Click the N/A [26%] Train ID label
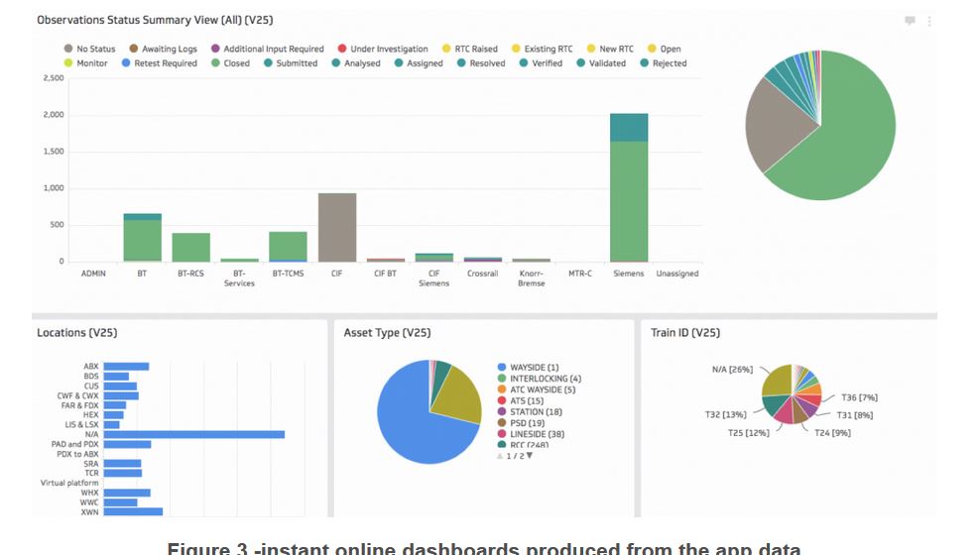980x555 pixels. click(x=732, y=370)
